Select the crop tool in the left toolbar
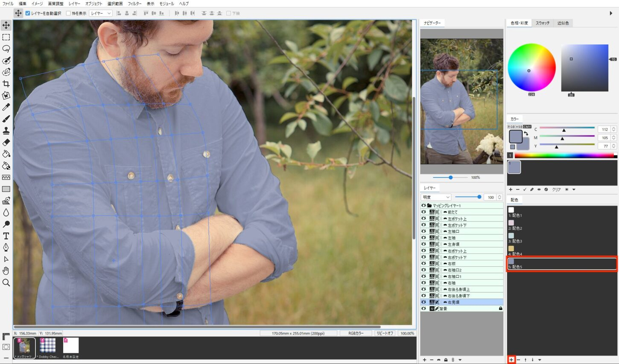619x364 pixels. tap(6, 84)
